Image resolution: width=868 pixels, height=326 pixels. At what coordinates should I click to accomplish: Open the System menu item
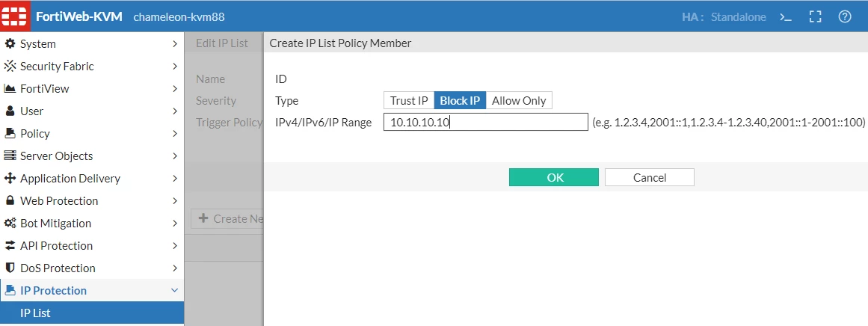point(92,43)
